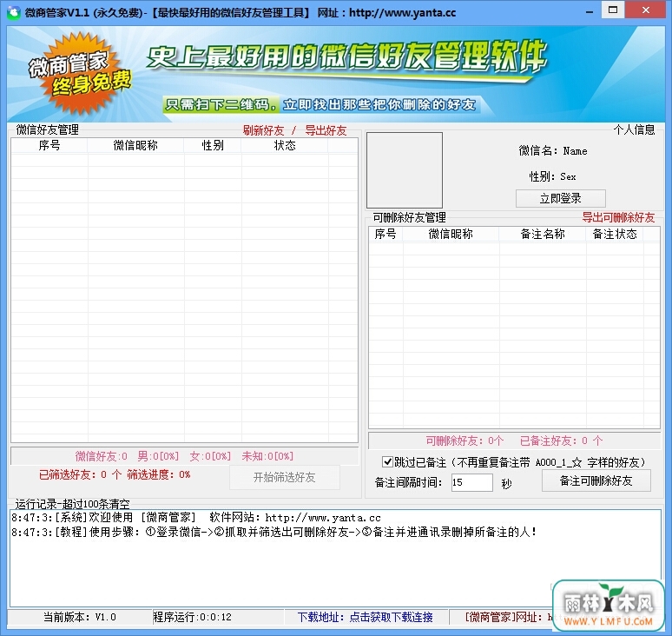Click the 欢迎使用 log line
Screen dimensions: 672x636
click(x=196, y=518)
